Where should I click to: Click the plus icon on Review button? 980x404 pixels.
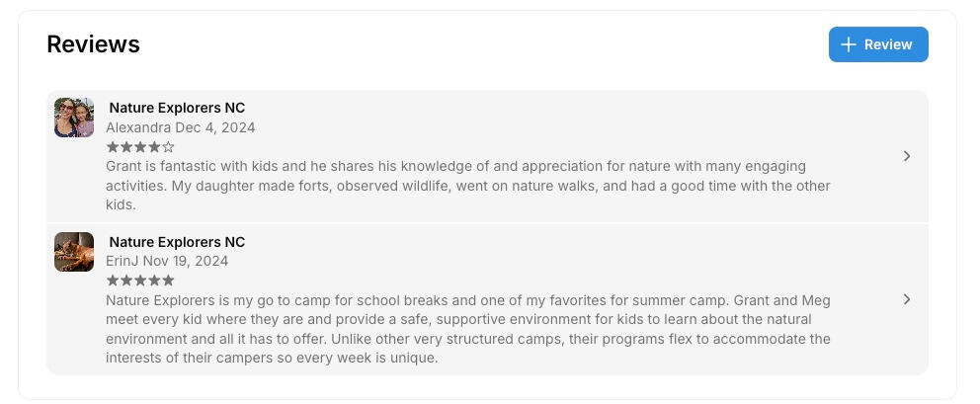[848, 44]
